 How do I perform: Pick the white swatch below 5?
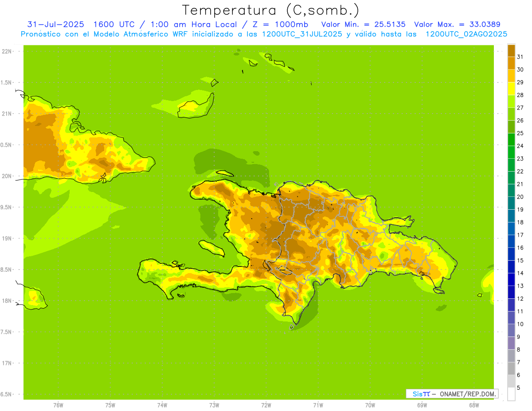click(511, 394)
